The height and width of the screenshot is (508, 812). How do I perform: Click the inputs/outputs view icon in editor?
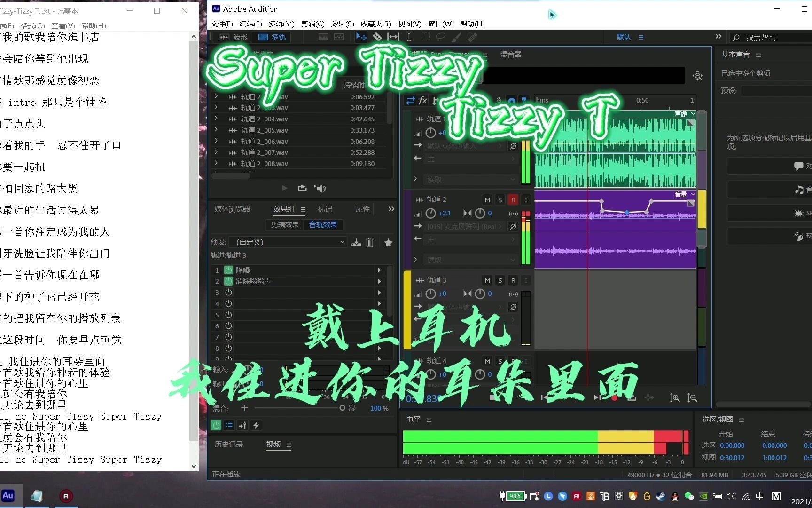point(410,100)
